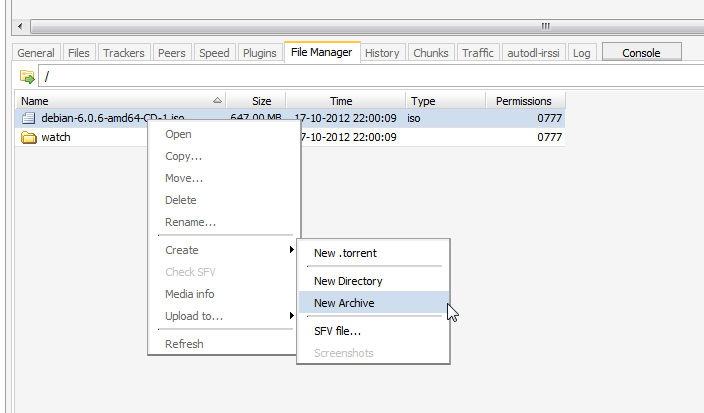Expand the Create submenu arrow
704x413 pixels.
(292, 250)
